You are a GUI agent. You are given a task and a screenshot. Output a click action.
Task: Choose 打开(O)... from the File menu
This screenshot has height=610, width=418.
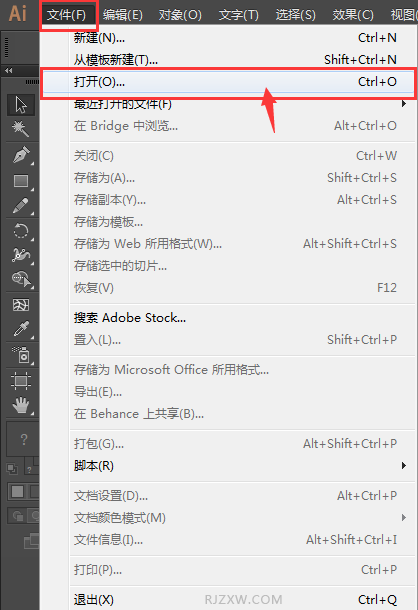coord(228,82)
